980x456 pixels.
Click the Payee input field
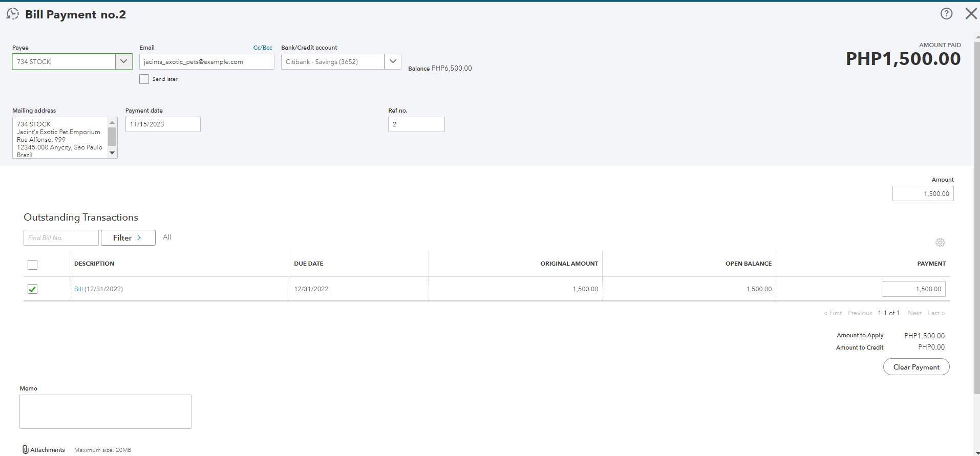(64, 61)
